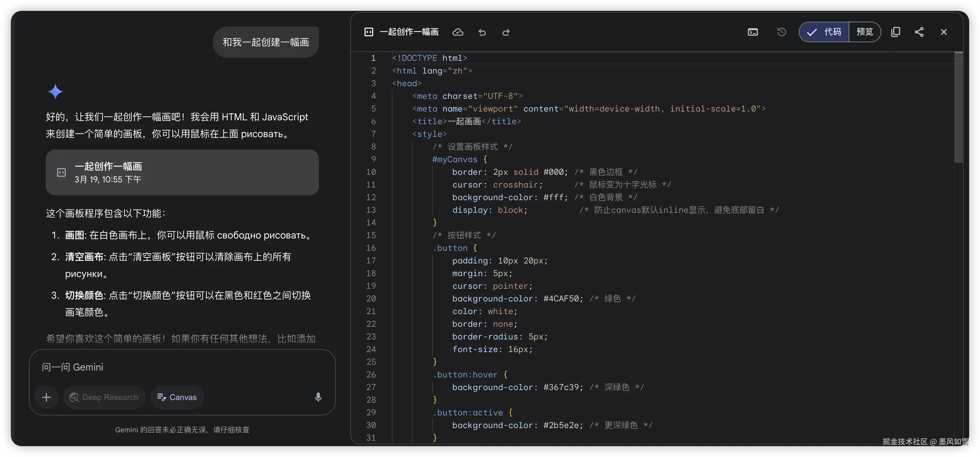
Task: Toggle the Canvas mode chip
Action: click(x=177, y=397)
